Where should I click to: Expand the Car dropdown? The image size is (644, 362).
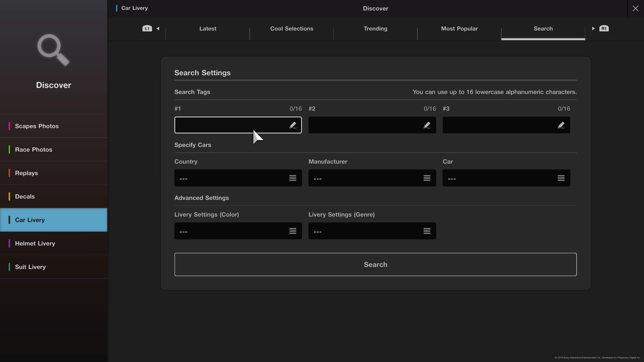point(506,178)
